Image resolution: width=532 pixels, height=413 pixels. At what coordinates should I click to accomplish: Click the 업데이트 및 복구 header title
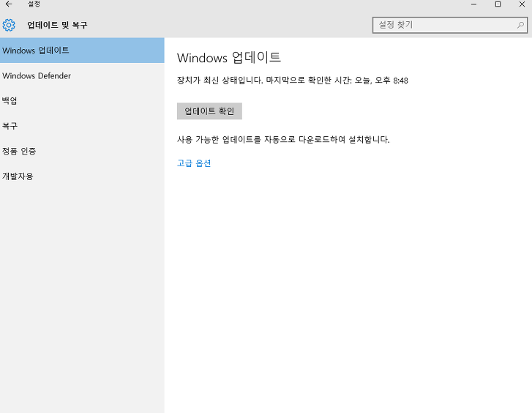57,25
